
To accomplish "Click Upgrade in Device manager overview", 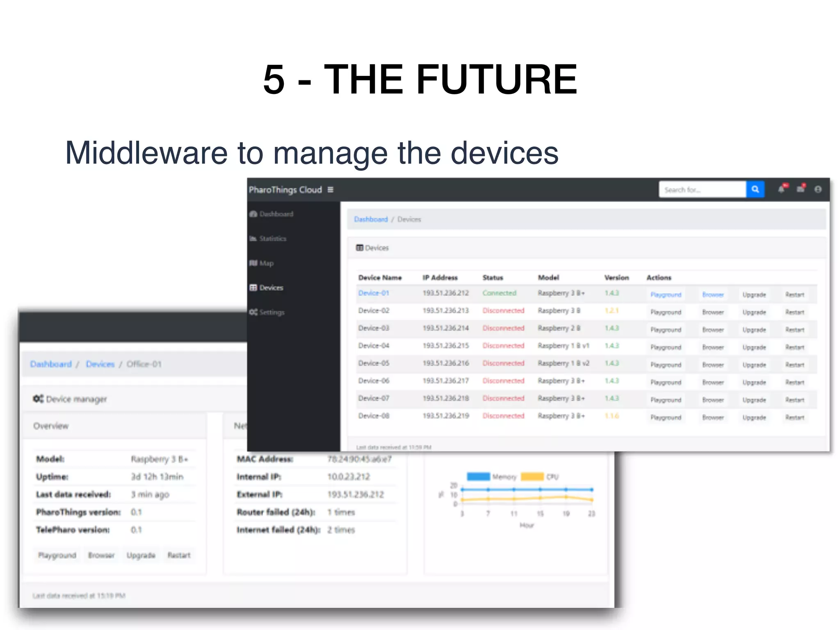I will tap(141, 555).
